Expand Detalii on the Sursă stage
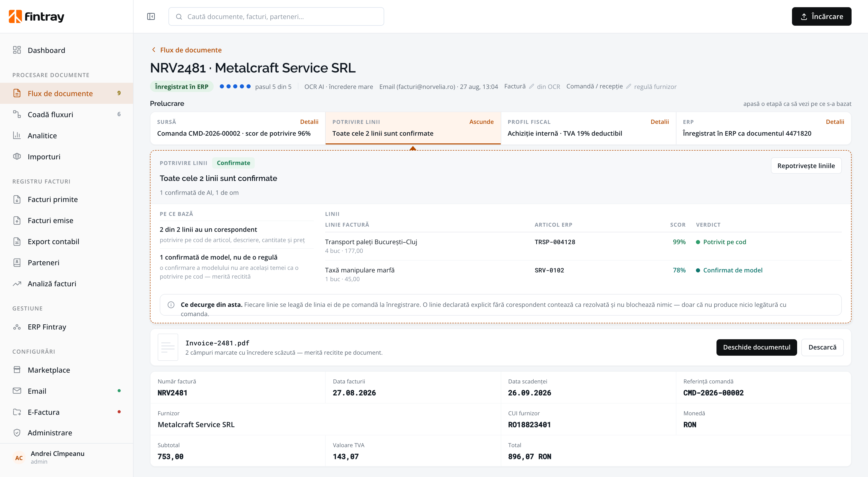Viewport: 868px width, 477px height. 309,122
